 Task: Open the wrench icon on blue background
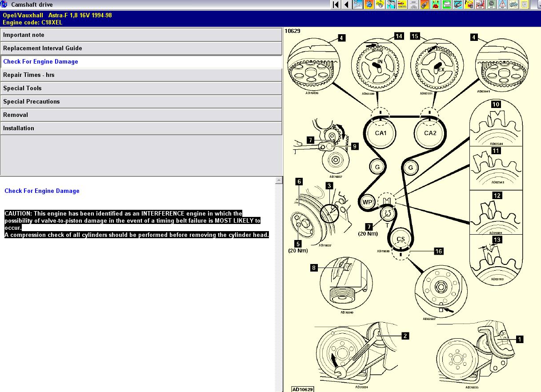pos(357,4)
